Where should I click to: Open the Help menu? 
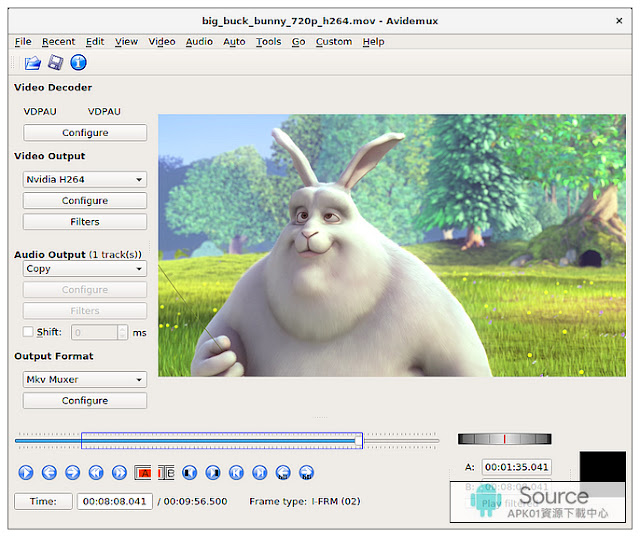point(373,42)
